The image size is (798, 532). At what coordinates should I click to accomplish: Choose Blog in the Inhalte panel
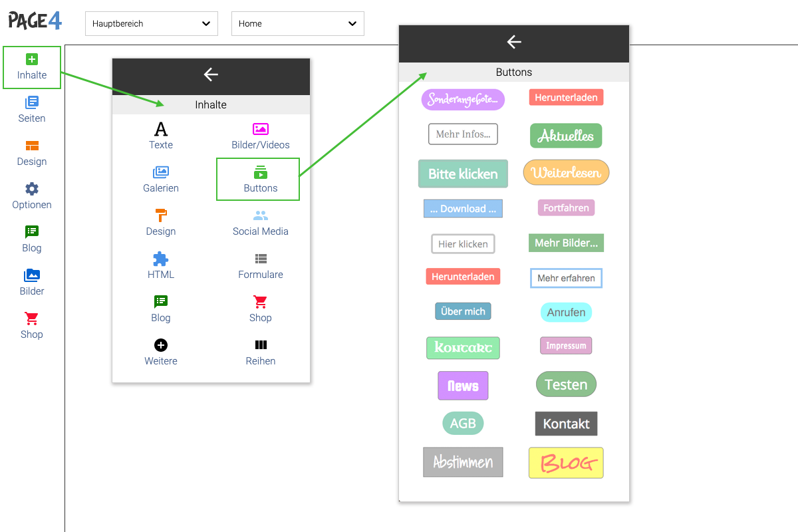tap(161, 309)
